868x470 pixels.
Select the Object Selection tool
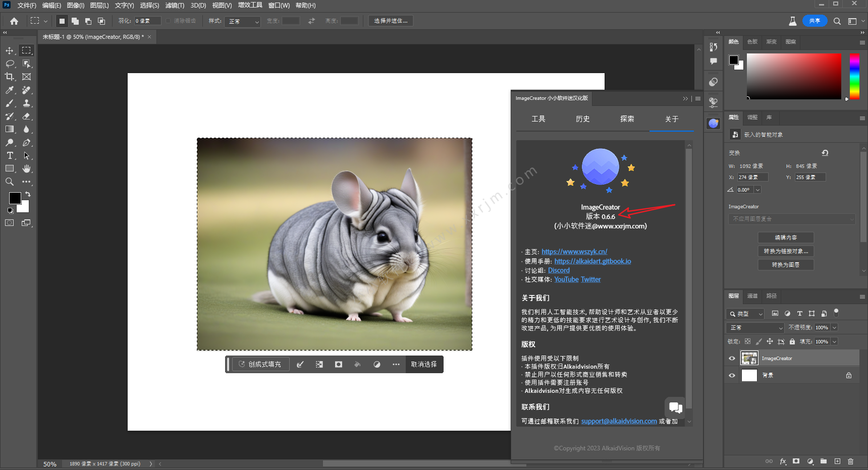[27, 64]
